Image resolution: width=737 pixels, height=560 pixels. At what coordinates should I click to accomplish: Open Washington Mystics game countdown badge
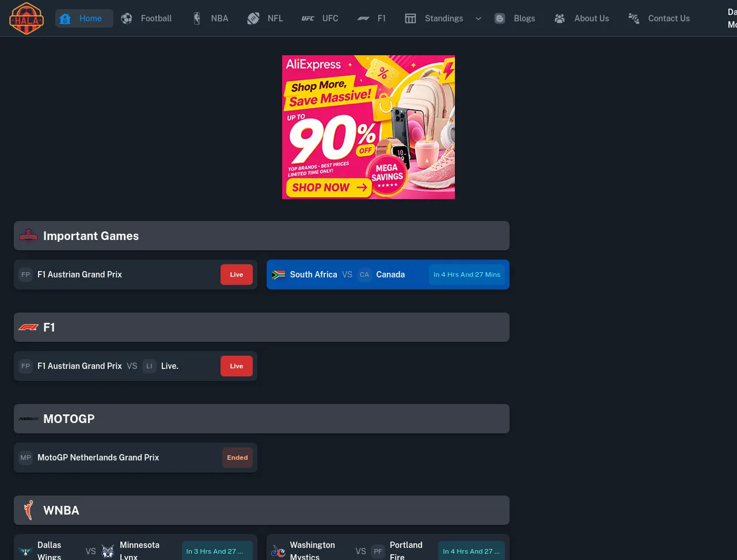472,551
